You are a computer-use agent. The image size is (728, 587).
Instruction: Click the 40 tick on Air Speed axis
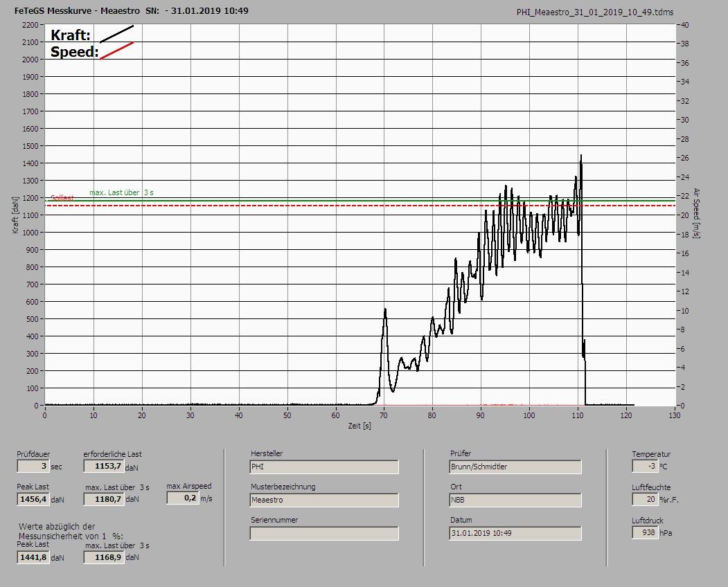click(685, 25)
